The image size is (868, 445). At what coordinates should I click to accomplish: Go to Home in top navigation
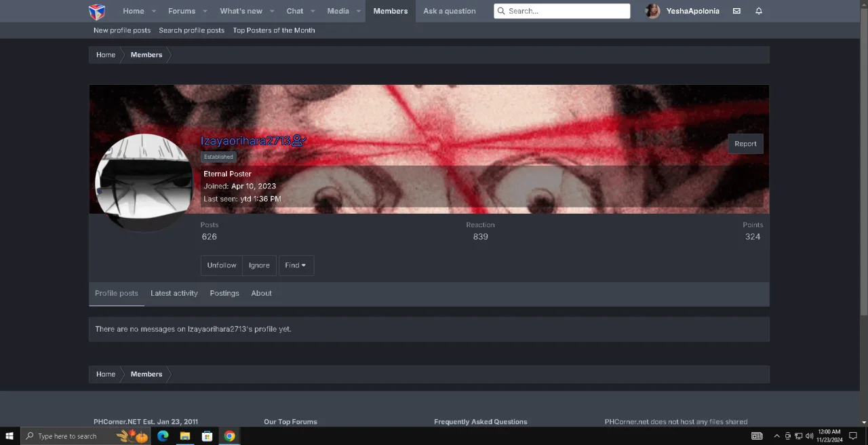pyautogui.click(x=133, y=11)
